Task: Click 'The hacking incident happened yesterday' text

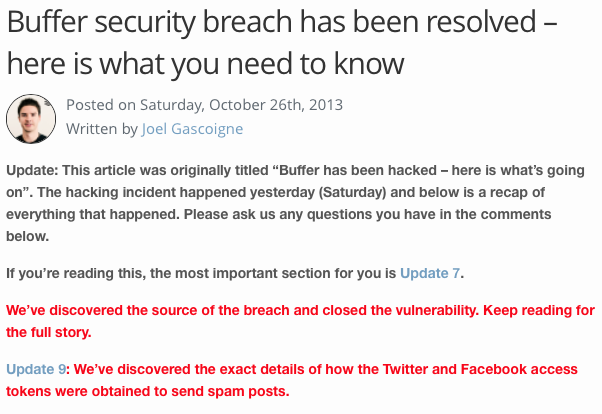Action: click(x=180, y=192)
